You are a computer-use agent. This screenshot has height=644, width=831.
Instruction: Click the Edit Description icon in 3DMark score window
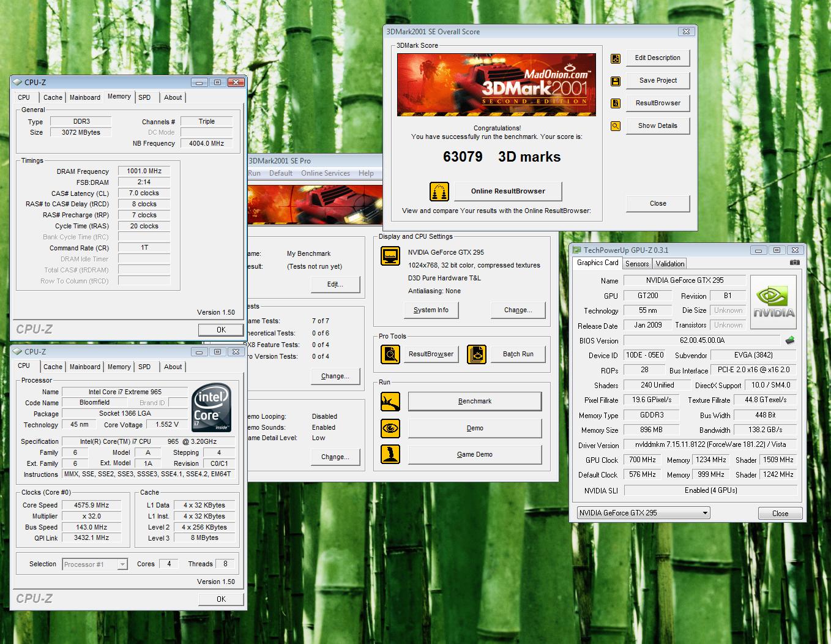coord(616,58)
